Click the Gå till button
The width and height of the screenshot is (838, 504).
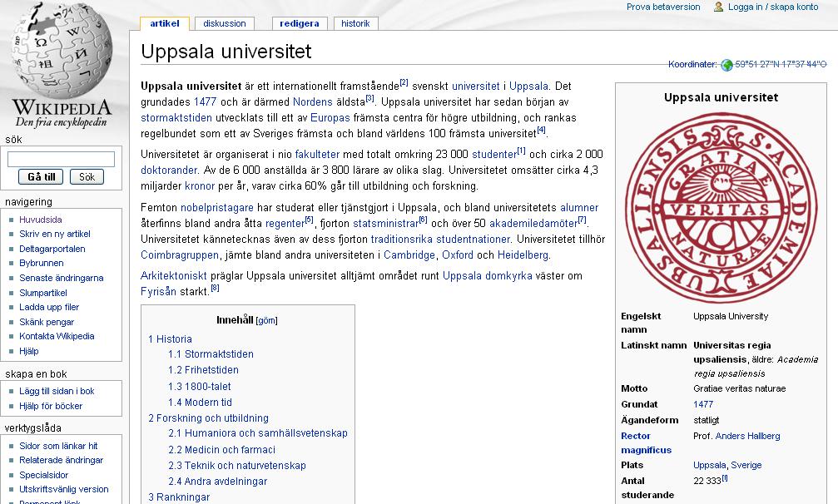(41, 176)
